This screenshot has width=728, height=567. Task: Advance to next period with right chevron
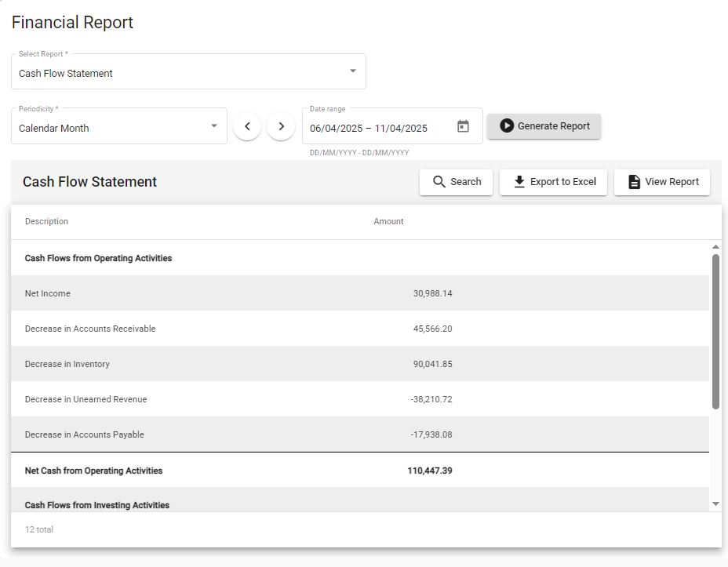(281, 126)
